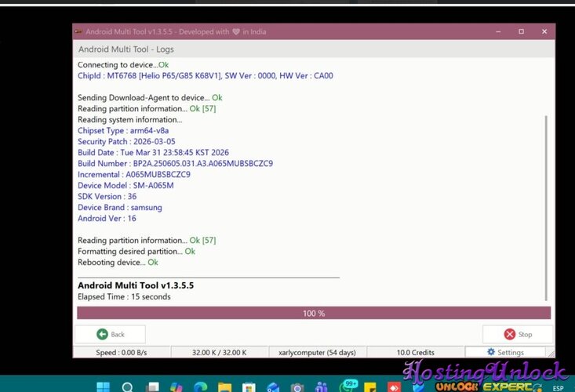The width and height of the screenshot is (575, 392).
Task: Click the 'Build Number' log line
Action: pos(175,163)
